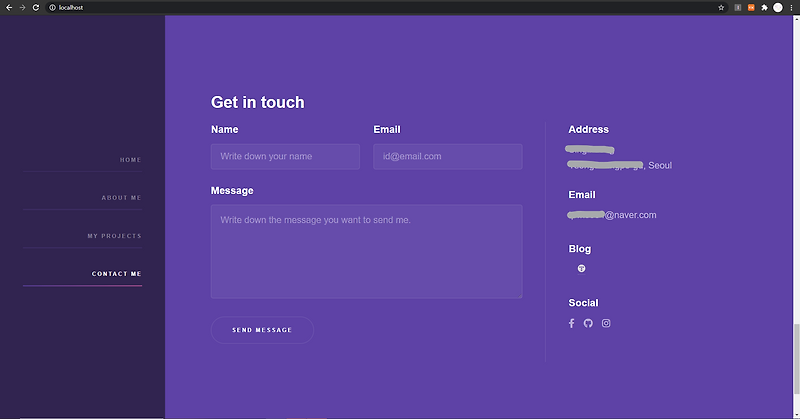The width and height of the screenshot is (800, 419).
Task: Open the Extensions puzzle icon
Action: pos(764,7)
